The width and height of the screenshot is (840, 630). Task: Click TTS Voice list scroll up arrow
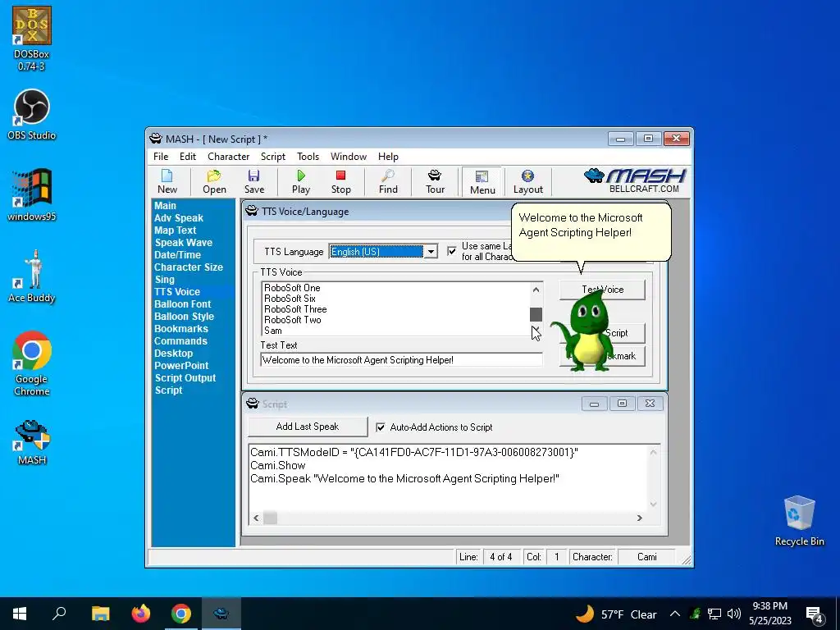click(x=536, y=290)
